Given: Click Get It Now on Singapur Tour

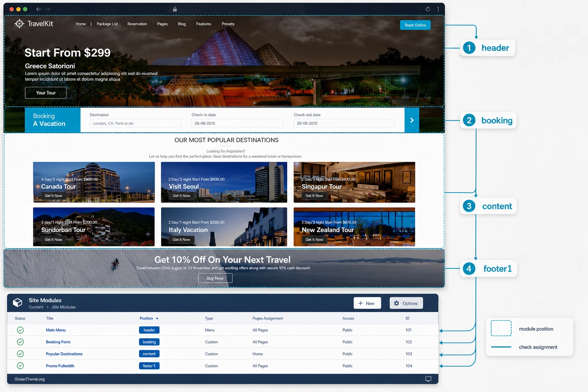Looking at the screenshot, I should pos(314,196).
